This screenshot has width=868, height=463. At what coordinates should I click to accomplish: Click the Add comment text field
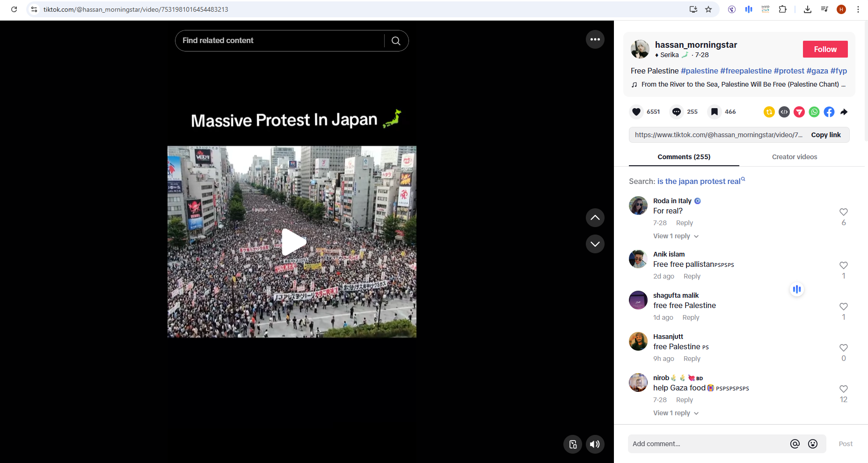coord(707,444)
